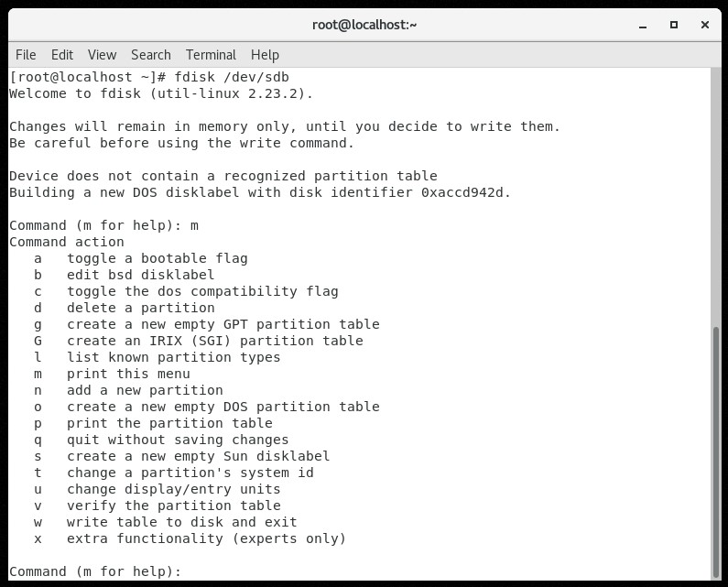Open the Edit menu
This screenshot has height=587, width=728.
[62, 55]
